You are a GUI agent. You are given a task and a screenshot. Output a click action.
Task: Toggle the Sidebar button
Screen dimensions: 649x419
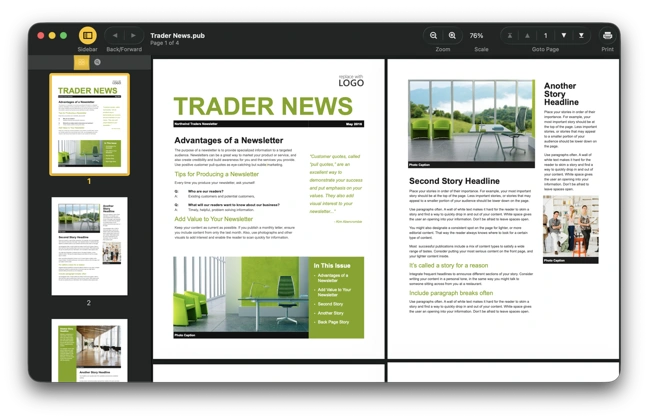click(88, 36)
